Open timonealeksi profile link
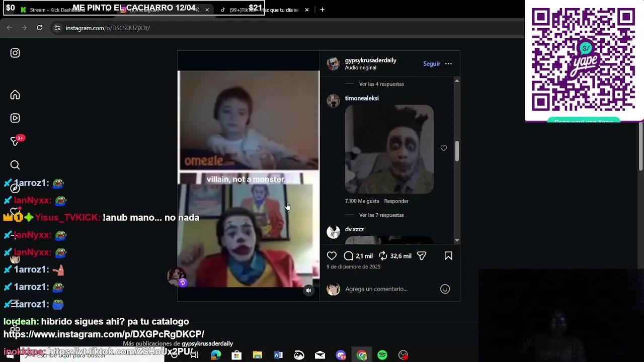This screenshot has width=644, height=362. pos(362,98)
